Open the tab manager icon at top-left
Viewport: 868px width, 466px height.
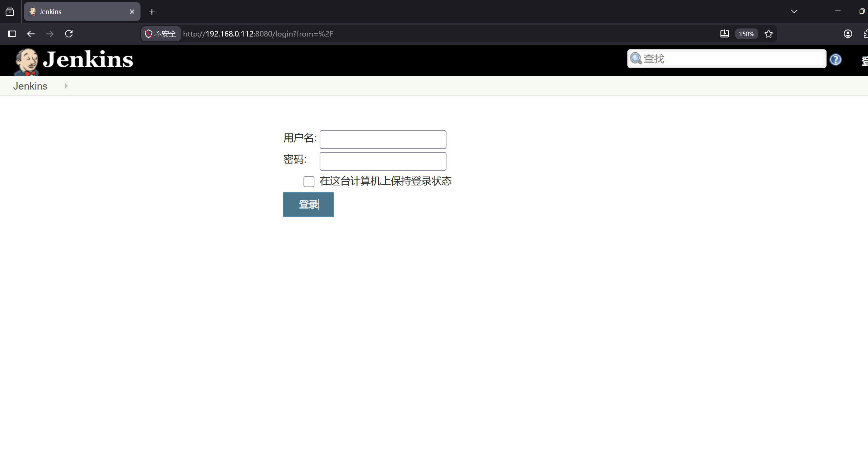coord(10,12)
